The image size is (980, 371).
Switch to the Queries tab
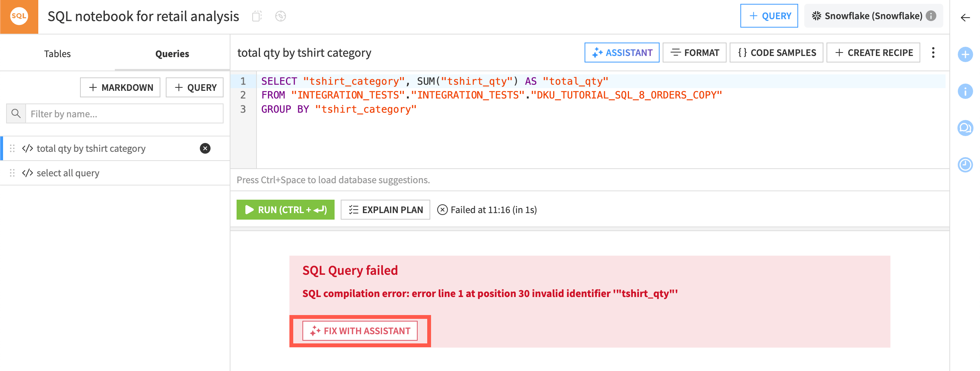tap(172, 53)
